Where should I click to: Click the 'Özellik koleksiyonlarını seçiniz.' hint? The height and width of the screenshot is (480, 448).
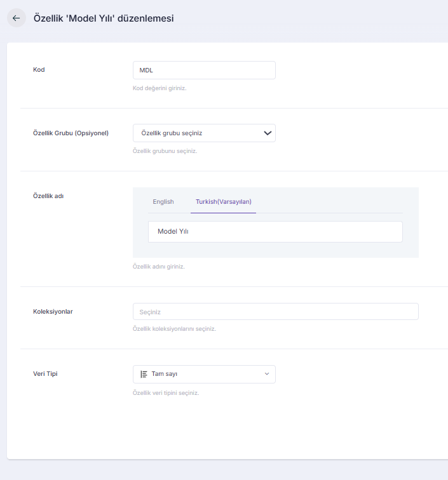pyautogui.click(x=174, y=329)
